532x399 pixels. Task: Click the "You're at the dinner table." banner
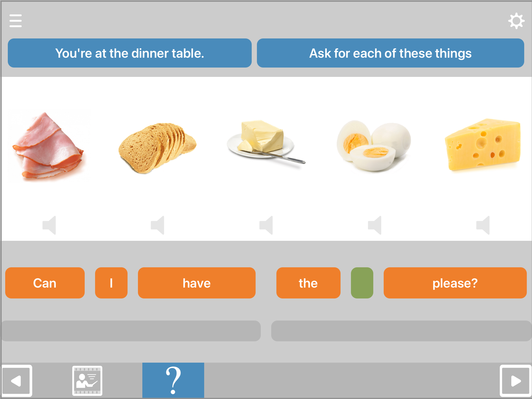click(130, 53)
